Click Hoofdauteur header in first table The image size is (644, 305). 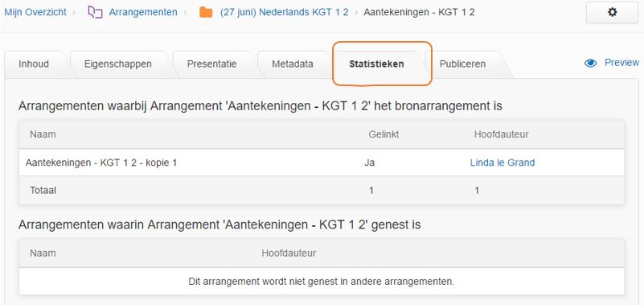click(501, 134)
